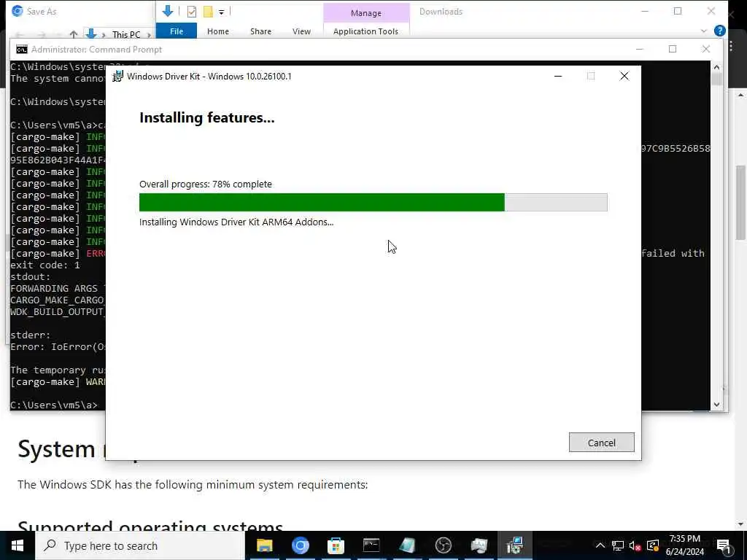Click the Downloads arrow icon in address bar
Image resolution: width=747 pixels, height=560 pixels.
91,34
